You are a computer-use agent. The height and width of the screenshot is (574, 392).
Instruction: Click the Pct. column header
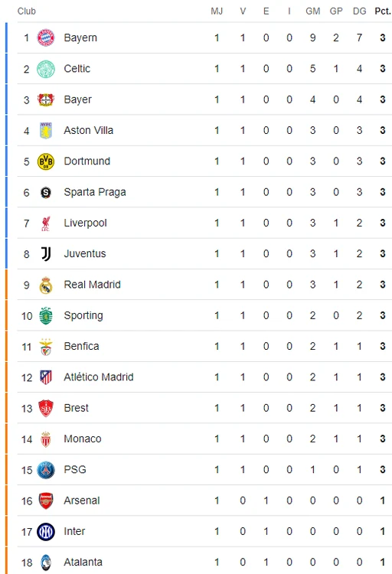click(x=383, y=11)
